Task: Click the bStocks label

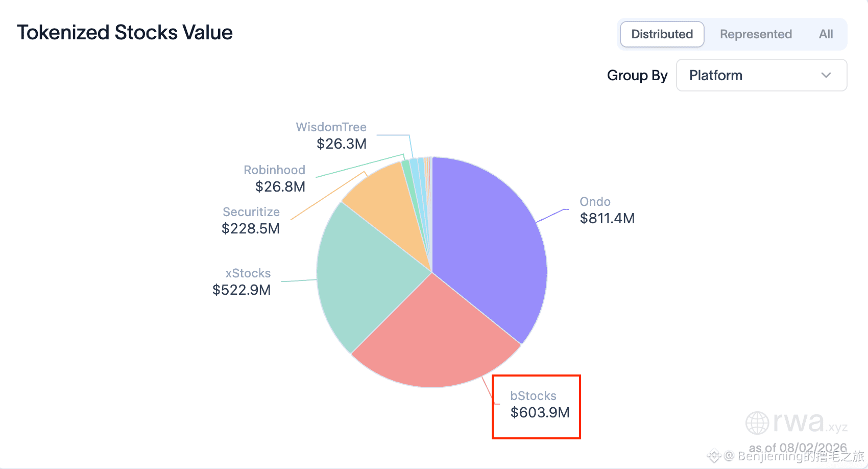Action: tap(533, 396)
